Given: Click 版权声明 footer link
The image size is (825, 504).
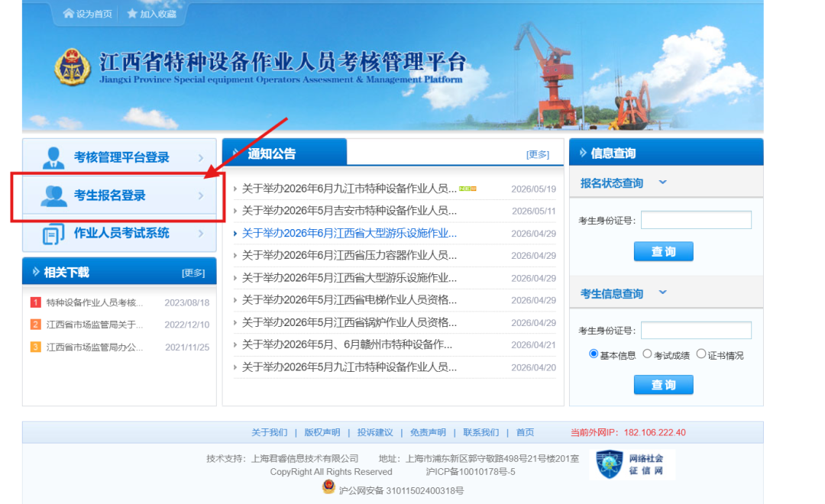Looking at the screenshot, I should 322,432.
